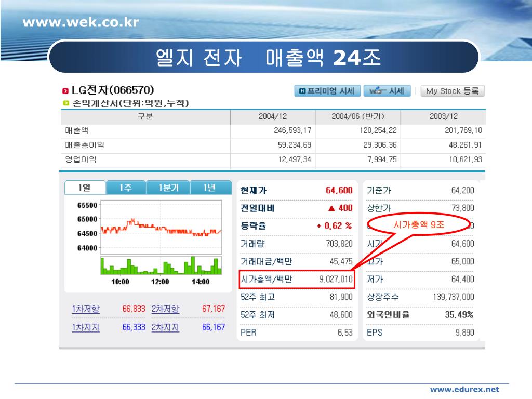Select the 구분 column header
Screen dimensions: 532x399
pyautogui.click(x=145, y=116)
